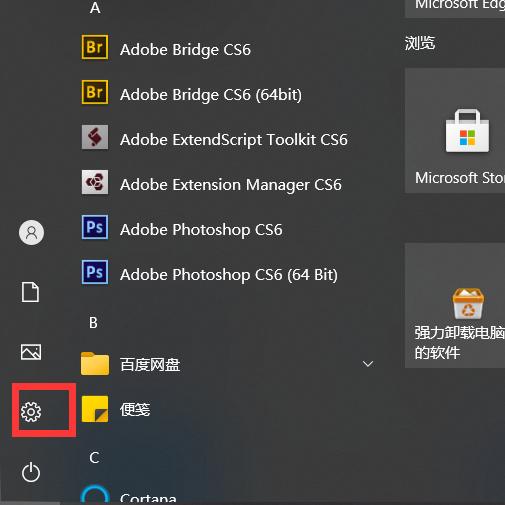Viewport: 505px width, 505px height.
Task: Open the Pictures folder icon in sidebar
Action: pos(31,352)
